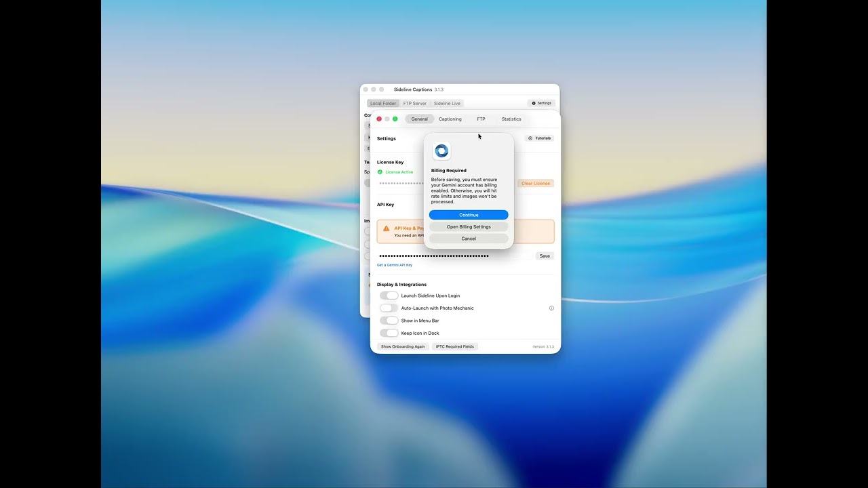Click the Version 3.1.3 label
The height and width of the screenshot is (488, 868).
point(543,346)
